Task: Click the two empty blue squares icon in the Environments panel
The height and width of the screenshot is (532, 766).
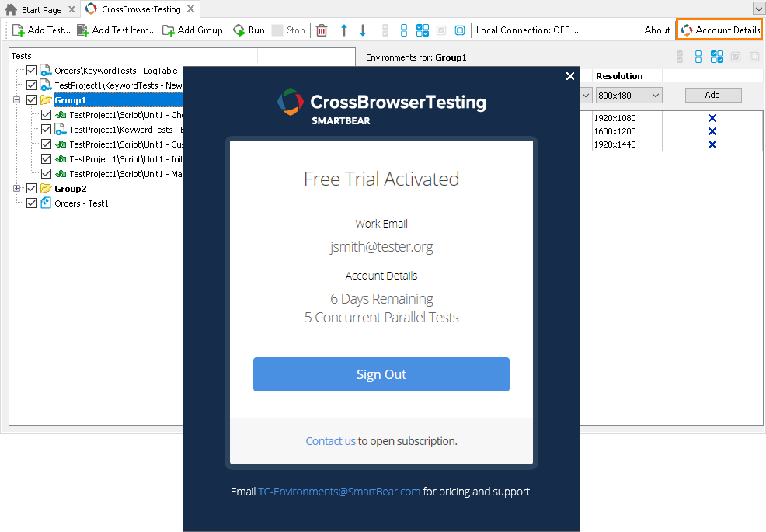Action: tap(698, 57)
